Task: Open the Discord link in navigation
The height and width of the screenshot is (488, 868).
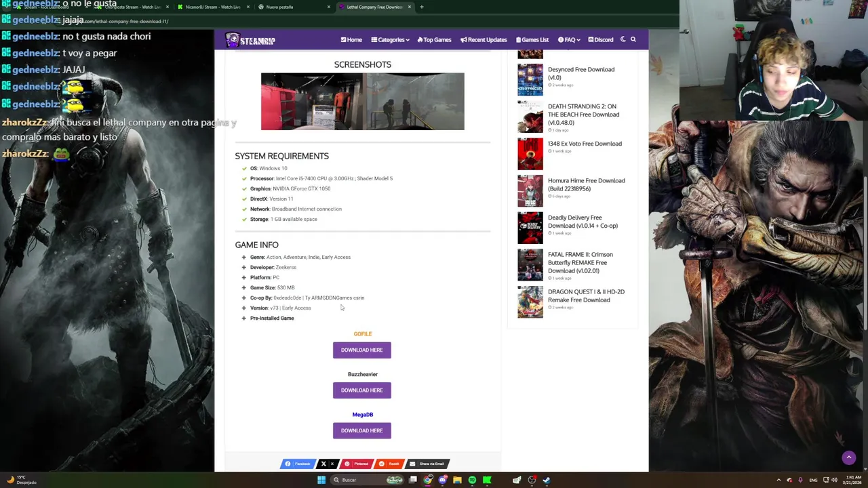Action: [601, 40]
